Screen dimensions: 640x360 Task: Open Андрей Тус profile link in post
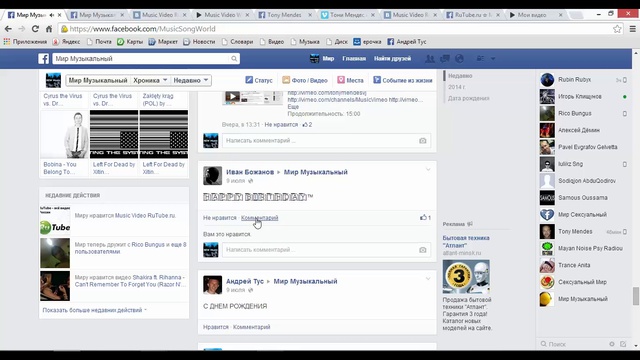point(245,281)
